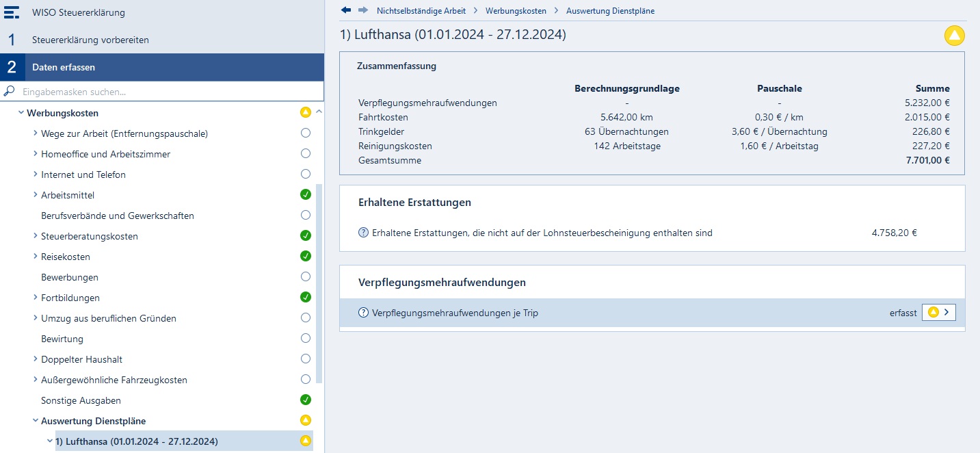Expand the Arbeitsmittel node
This screenshot has width=980, height=453.
point(35,195)
